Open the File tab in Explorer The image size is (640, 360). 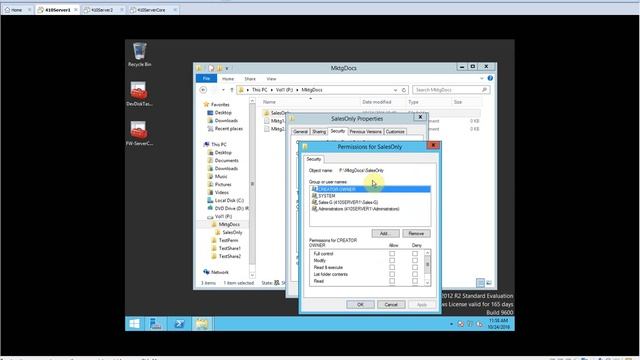coord(206,78)
